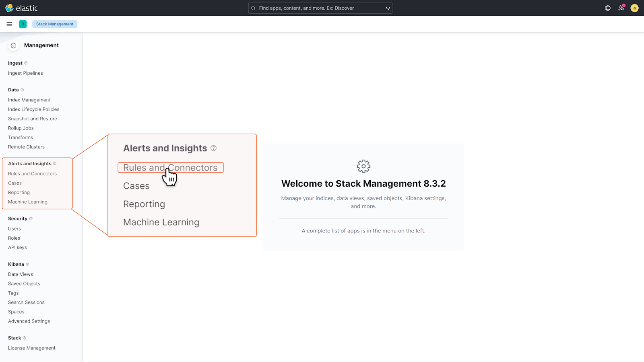Click the Data section help icon

point(22,90)
